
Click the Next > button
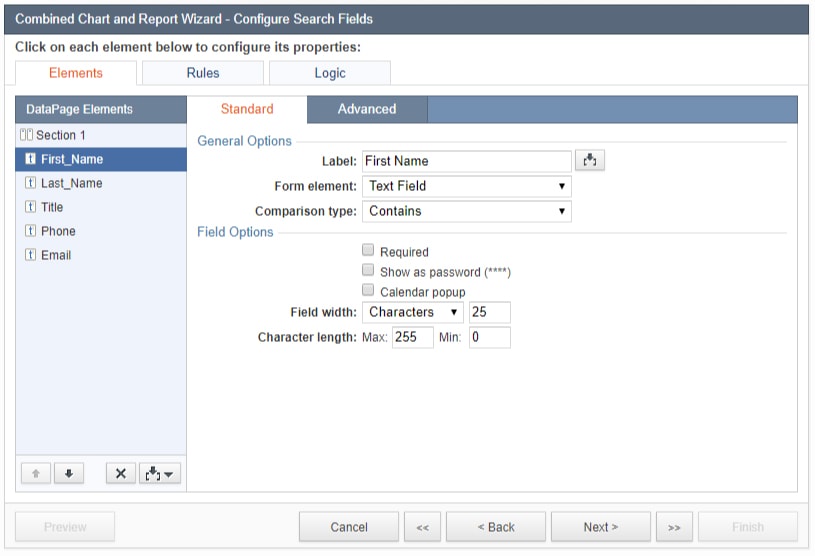pos(600,527)
